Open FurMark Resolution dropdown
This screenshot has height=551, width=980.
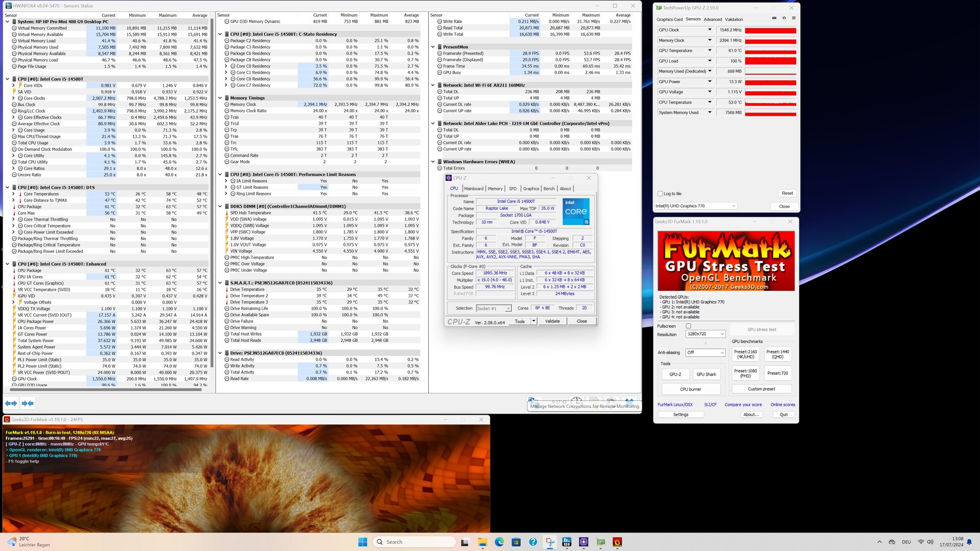pyautogui.click(x=705, y=334)
